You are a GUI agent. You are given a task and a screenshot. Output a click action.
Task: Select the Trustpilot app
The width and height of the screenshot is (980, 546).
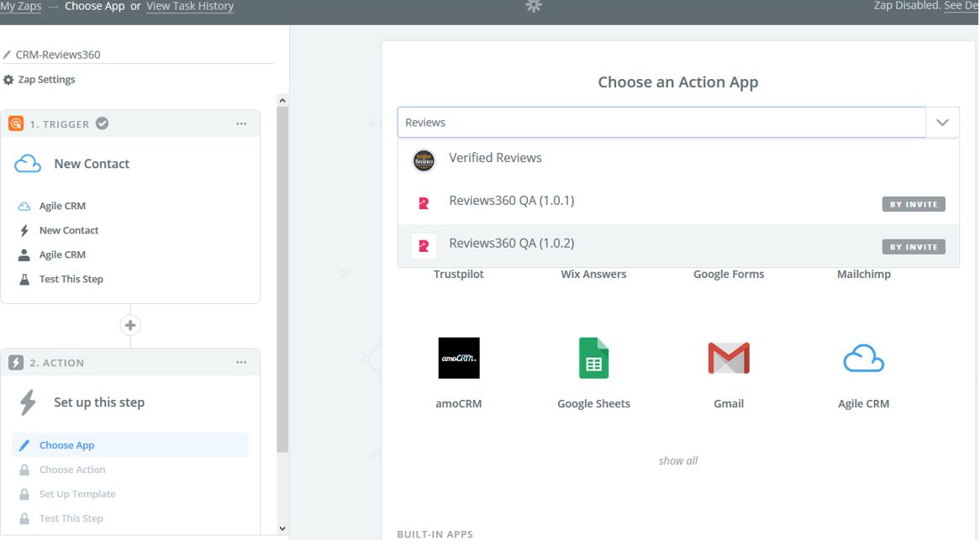click(x=459, y=274)
